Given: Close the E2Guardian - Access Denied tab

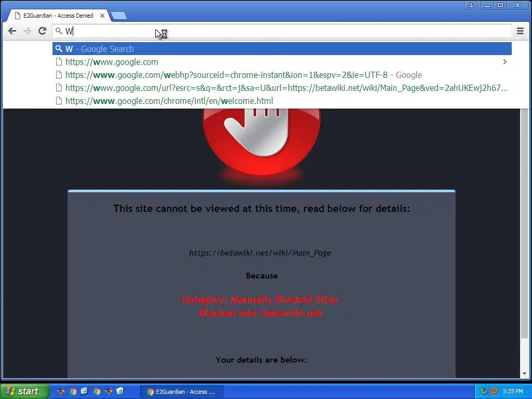Looking at the screenshot, I should (102, 16).
